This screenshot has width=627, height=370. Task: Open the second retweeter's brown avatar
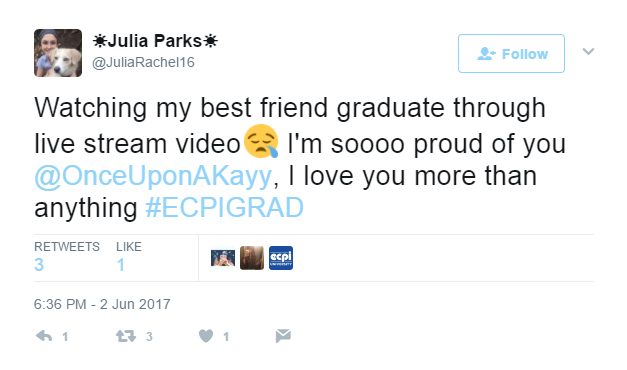(252, 258)
